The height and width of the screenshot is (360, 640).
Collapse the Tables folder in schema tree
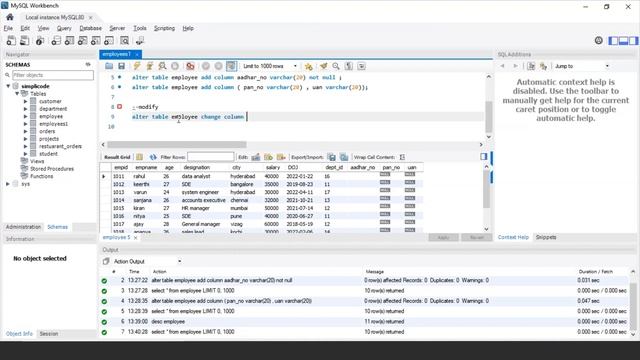click(x=17, y=93)
